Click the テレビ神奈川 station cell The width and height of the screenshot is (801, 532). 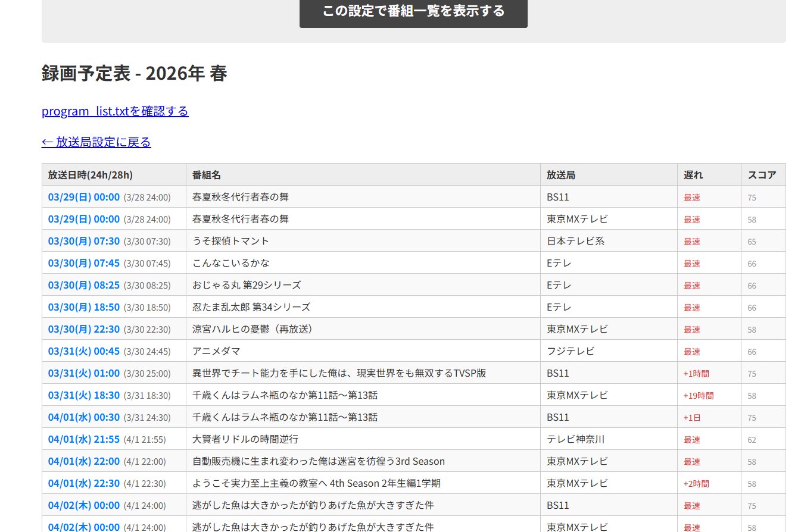click(609, 439)
